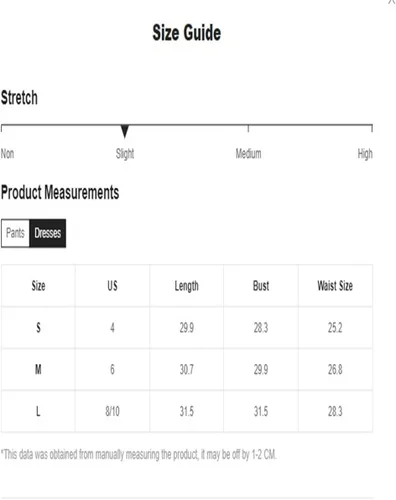Screen dimensions: 396x500
Task: Select the Dresses tab
Action: [48, 233]
